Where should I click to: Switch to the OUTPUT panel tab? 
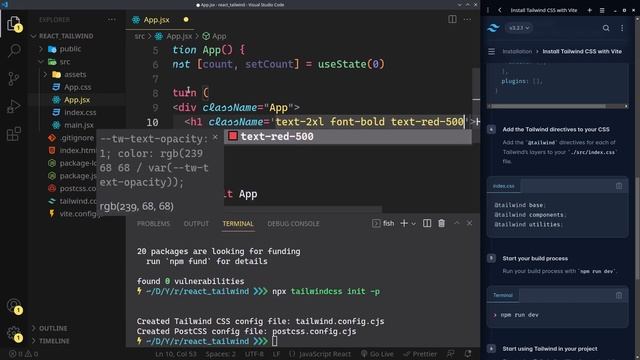196,224
